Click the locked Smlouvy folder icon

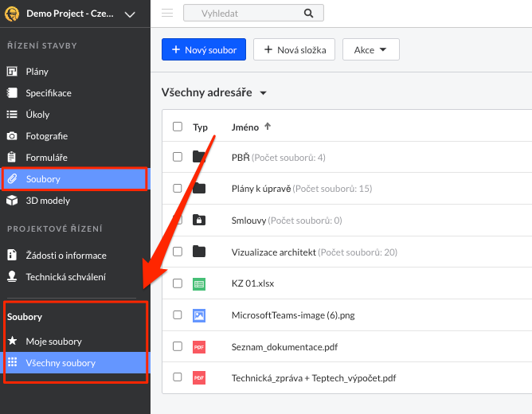(199, 220)
